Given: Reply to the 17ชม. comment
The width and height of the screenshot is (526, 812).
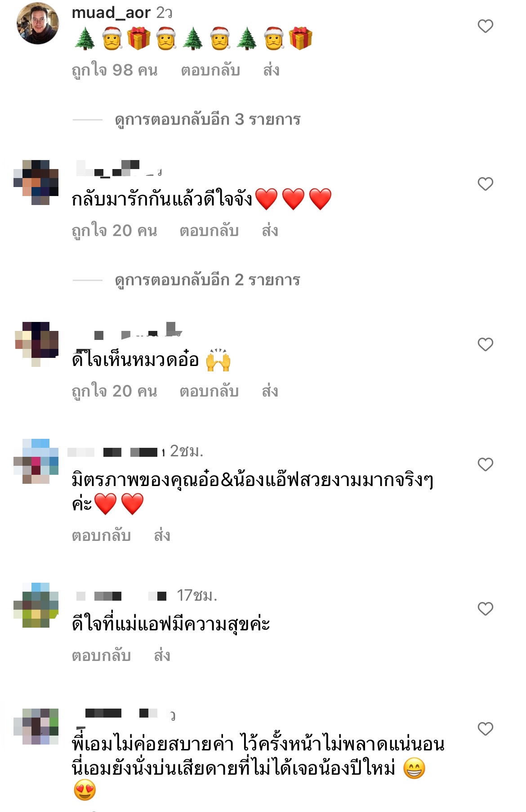Looking at the screenshot, I should coord(101,656).
